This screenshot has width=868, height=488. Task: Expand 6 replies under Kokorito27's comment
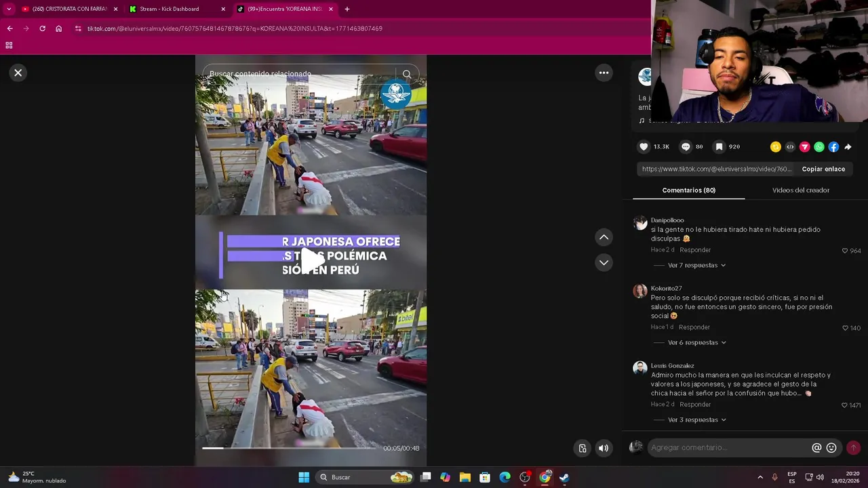click(x=696, y=342)
